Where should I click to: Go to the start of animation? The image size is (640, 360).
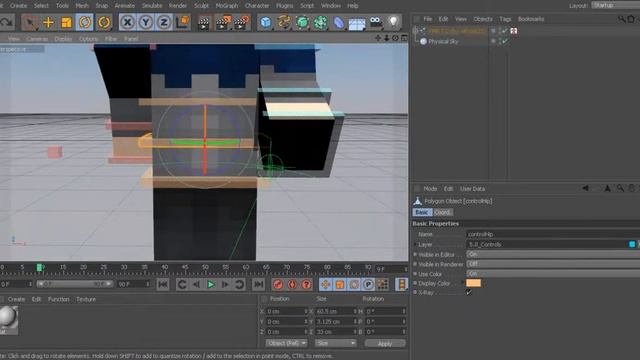pos(163,284)
